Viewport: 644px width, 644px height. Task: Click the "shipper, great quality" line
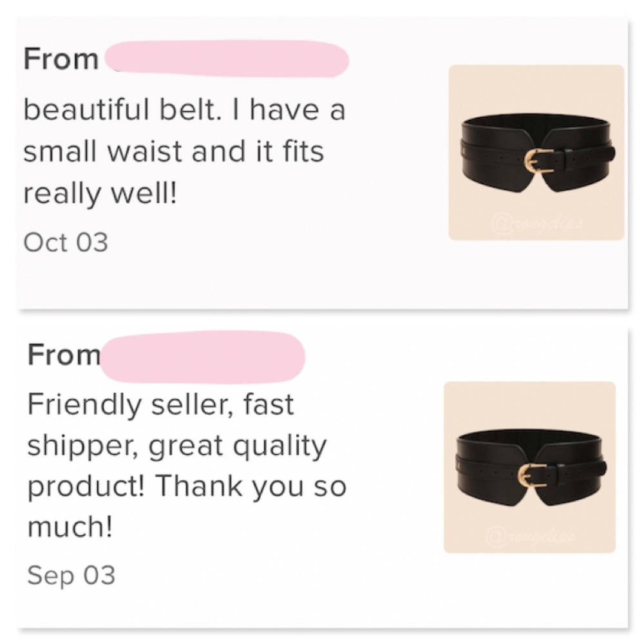[176, 446]
